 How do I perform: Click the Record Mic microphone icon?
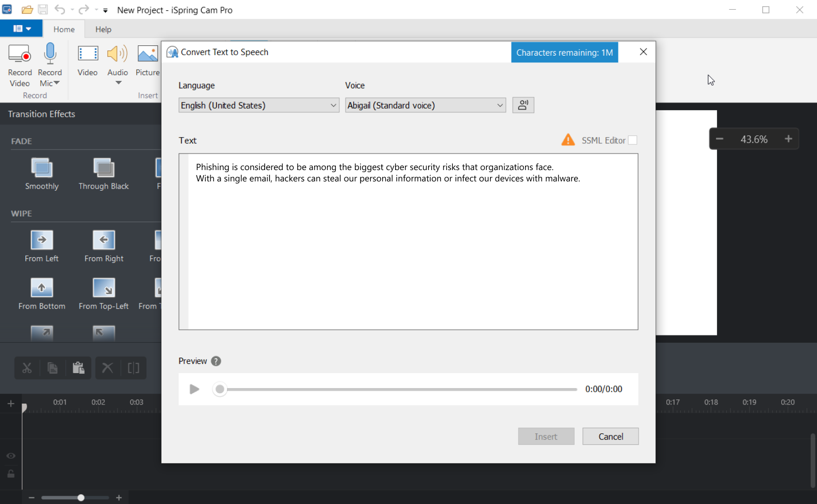click(50, 54)
